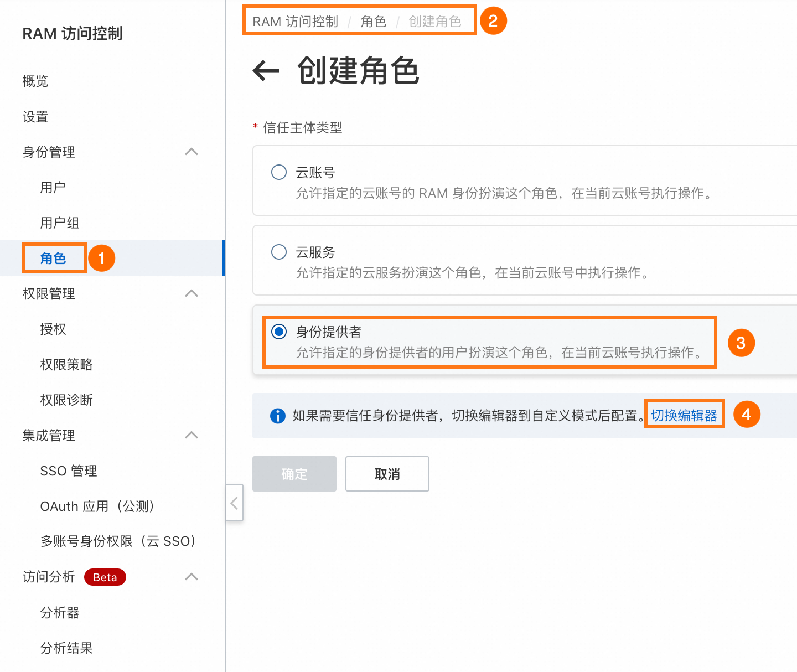Click RAM 访问控制 in the breadcrumb
This screenshot has height=672, width=797.
[x=295, y=22]
